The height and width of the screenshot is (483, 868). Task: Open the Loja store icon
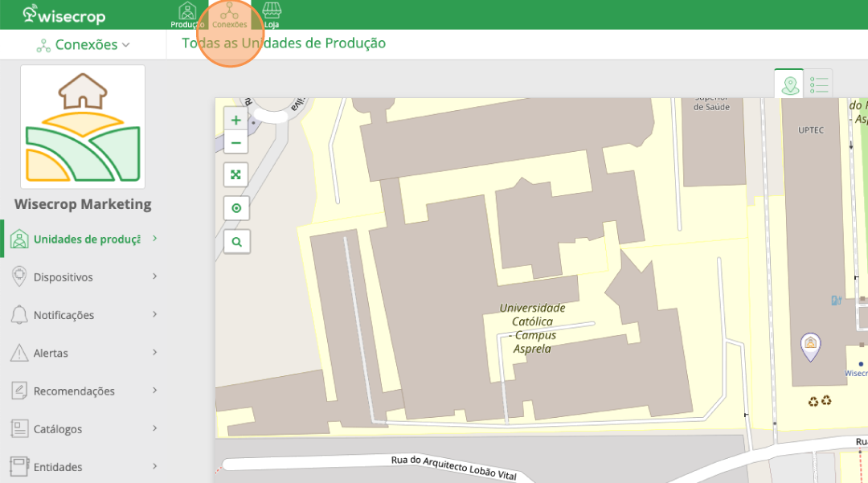[272, 14]
